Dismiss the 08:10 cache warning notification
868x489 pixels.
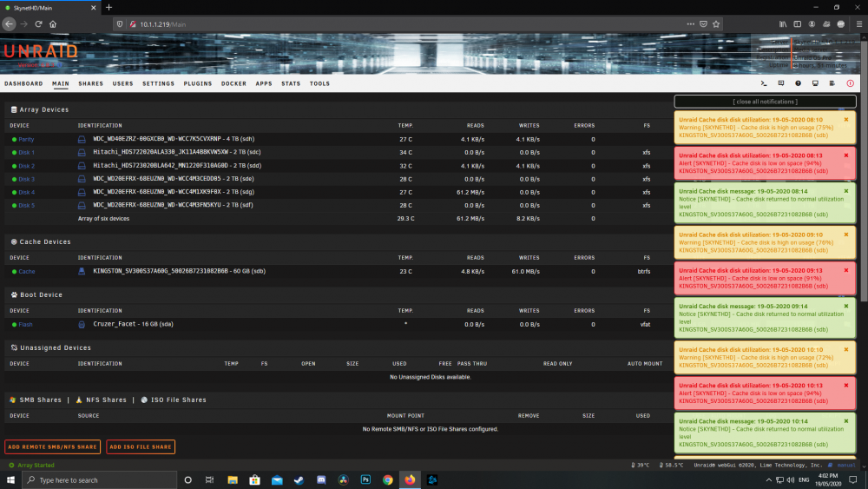845,120
